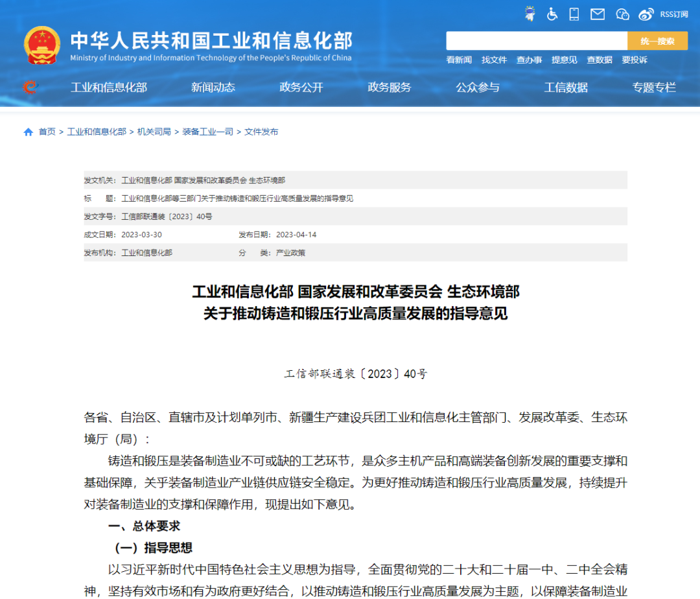This screenshot has height=599, width=700.
Task: Open the 专题专栏 navigation menu
Action: pos(654,88)
